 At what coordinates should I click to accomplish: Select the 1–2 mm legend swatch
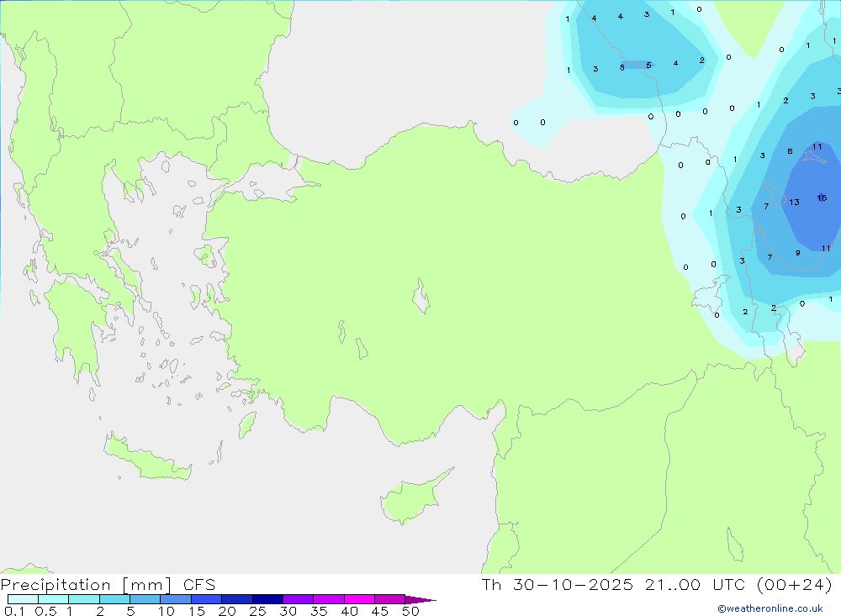(83, 599)
